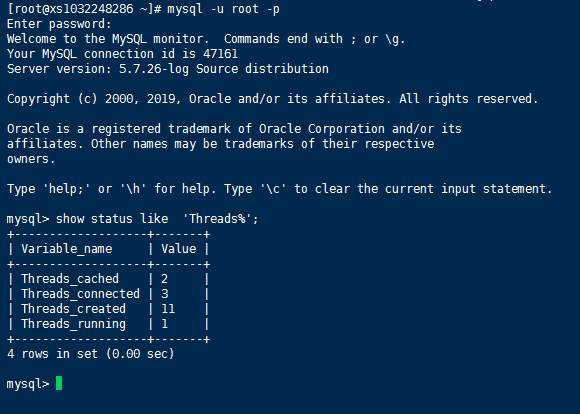Screen dimensions: 580x414
Task: Click the Threads_running row name
Action: point(73,324)
